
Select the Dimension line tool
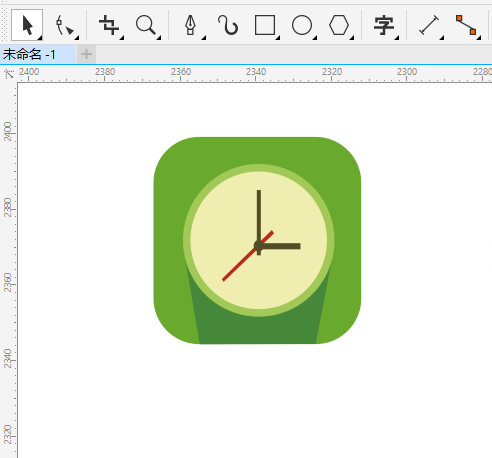pyautogui.click(x=429, y=25)
